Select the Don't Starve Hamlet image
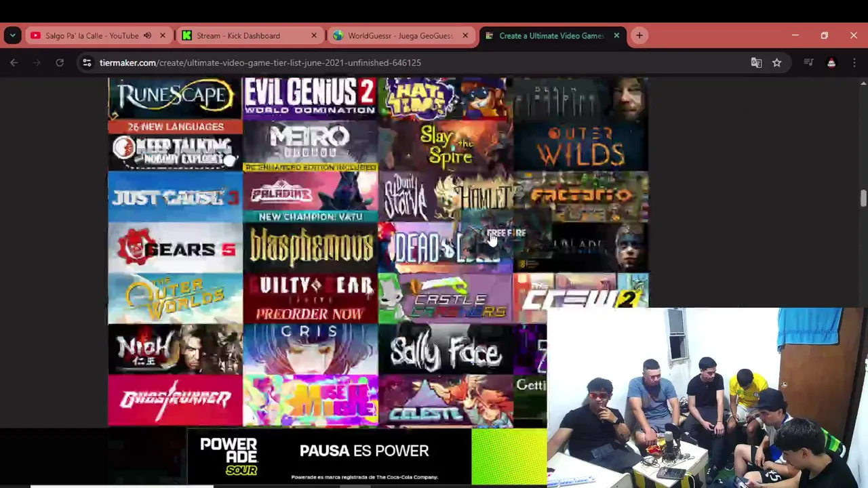 point(445,197)
